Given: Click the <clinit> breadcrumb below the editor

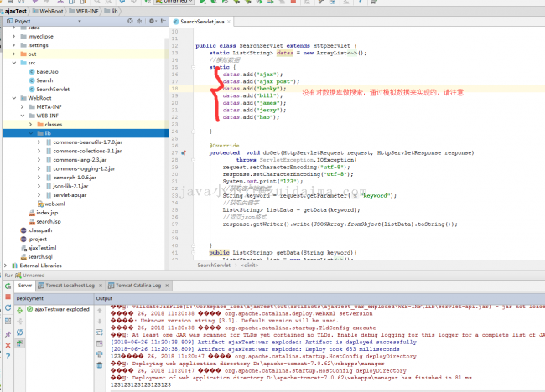Looking at the screenshot, I should tap(250, 265).
